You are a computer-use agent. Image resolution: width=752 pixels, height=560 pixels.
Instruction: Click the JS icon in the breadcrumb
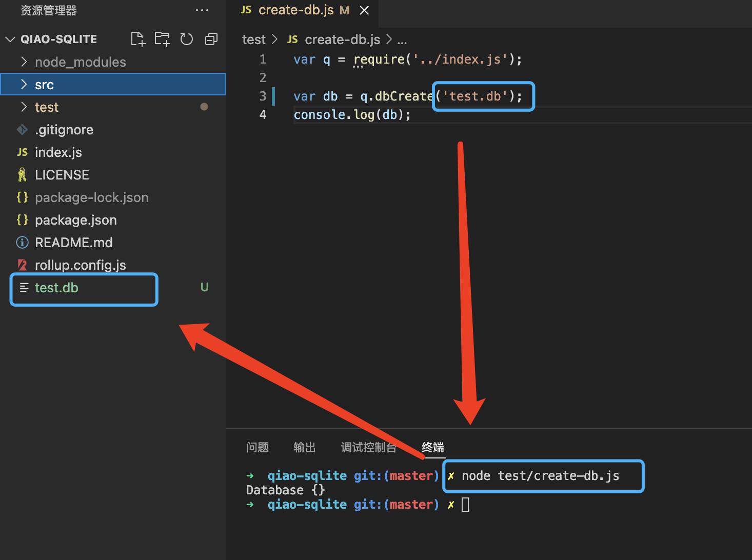(292, 39)
